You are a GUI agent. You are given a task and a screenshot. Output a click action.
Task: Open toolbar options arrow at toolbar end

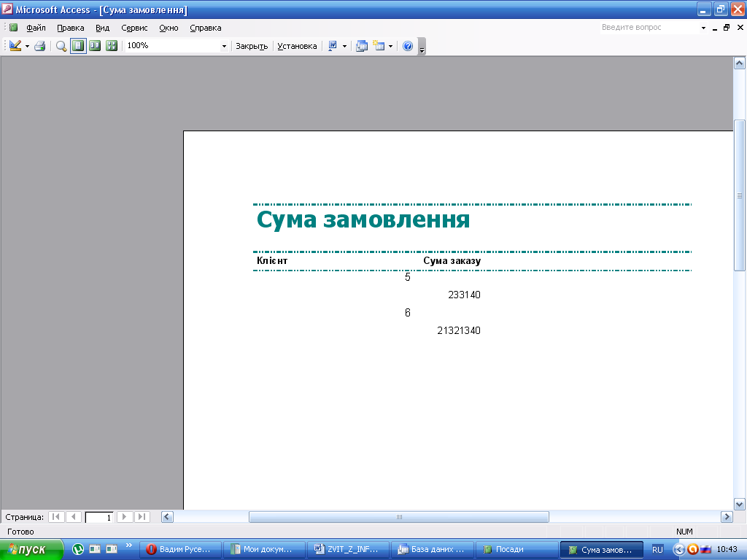(x=422, y=47)
